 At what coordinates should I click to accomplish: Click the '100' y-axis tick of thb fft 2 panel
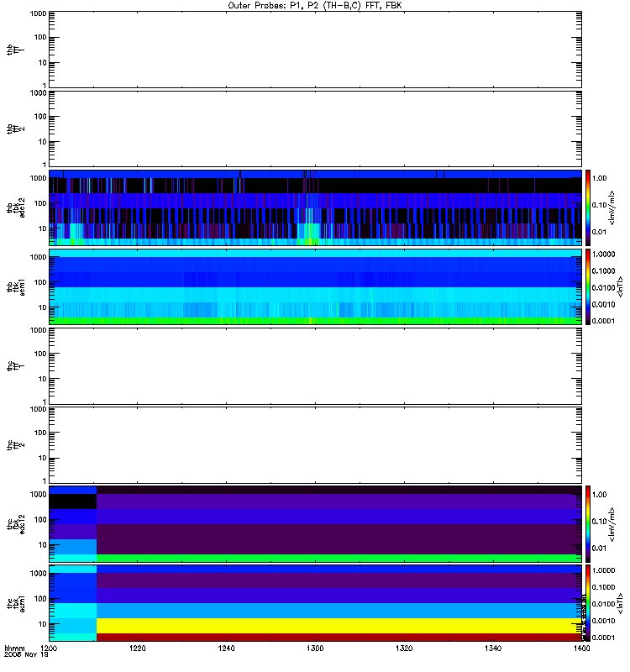point(40,117)
